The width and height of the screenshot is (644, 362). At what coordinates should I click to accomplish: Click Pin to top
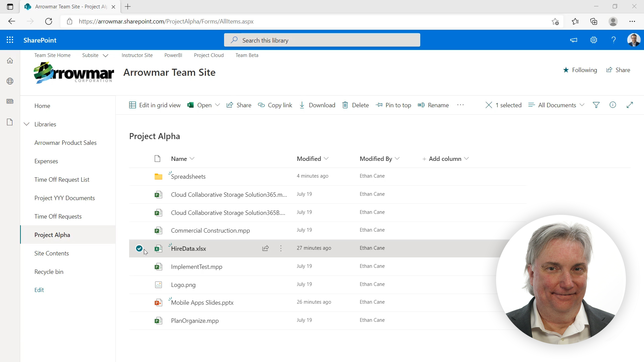[x=393, y=105]
